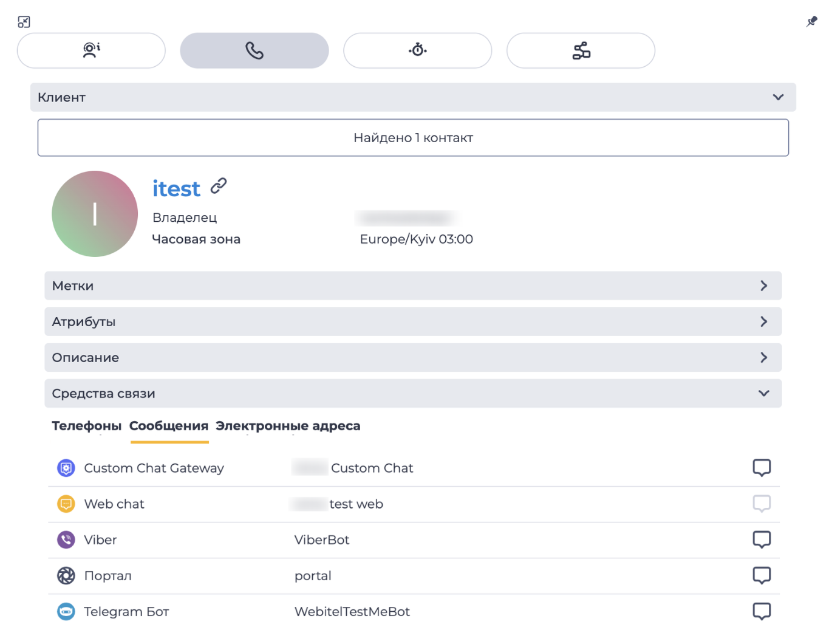This screenshot has width=832, height=644.
Task: Open the itest contact link
Action: tap(176, 189)
